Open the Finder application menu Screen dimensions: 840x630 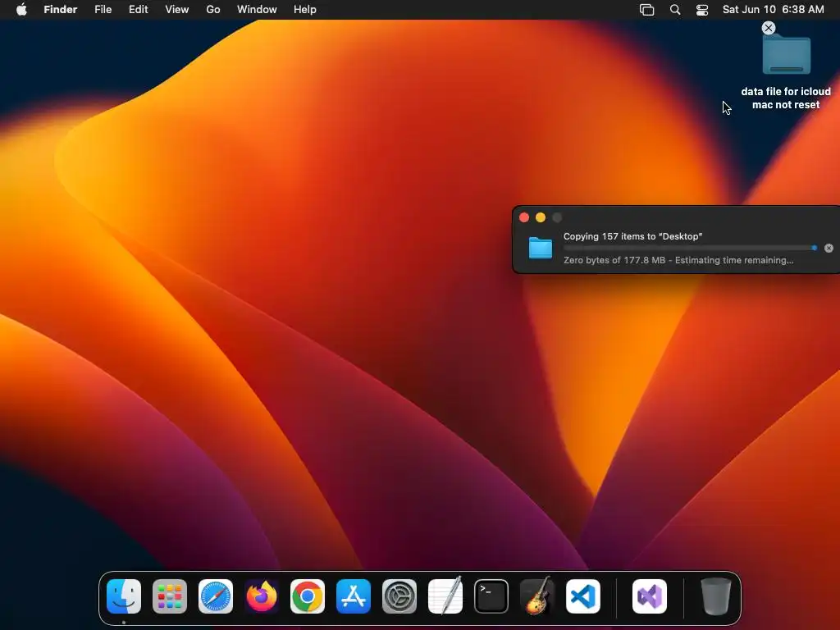point(61,10)
